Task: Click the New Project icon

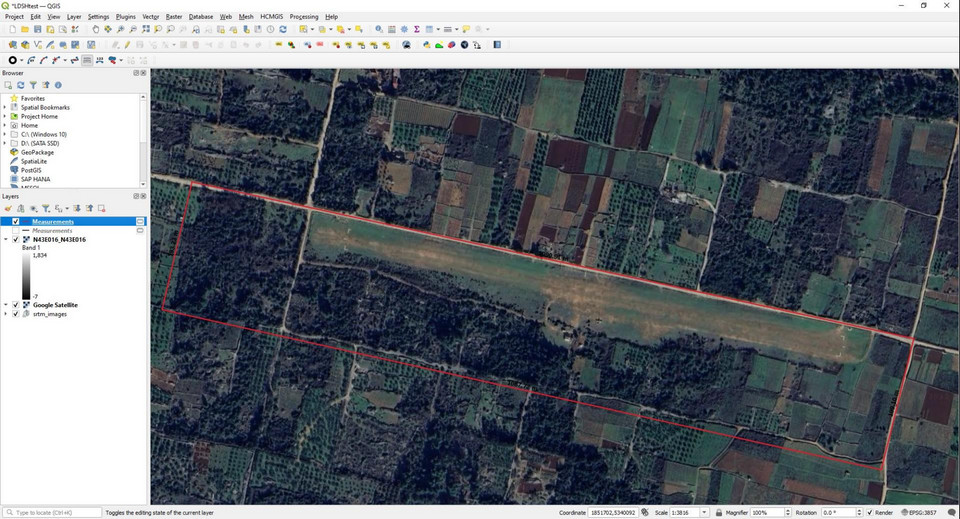Action: click(12, 29)
